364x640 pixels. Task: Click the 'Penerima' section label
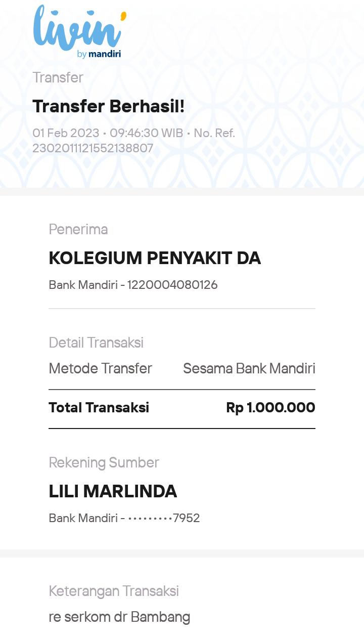pos(78,229)
